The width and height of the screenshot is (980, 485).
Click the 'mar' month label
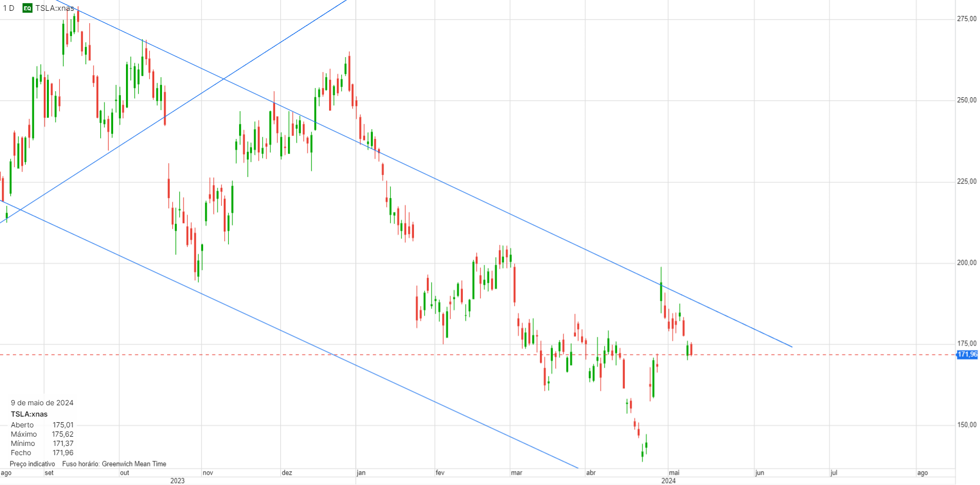pos(516,473)
